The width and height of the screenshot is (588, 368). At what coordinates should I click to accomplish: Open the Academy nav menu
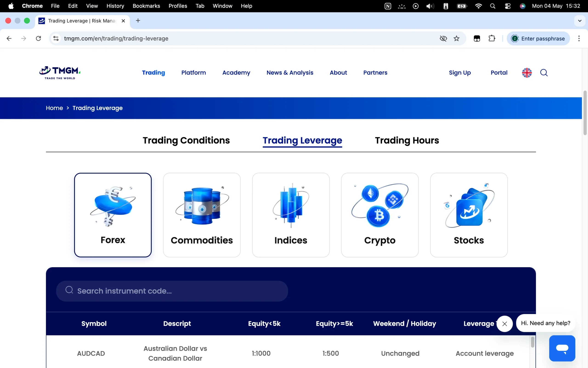tap(236, 73)
